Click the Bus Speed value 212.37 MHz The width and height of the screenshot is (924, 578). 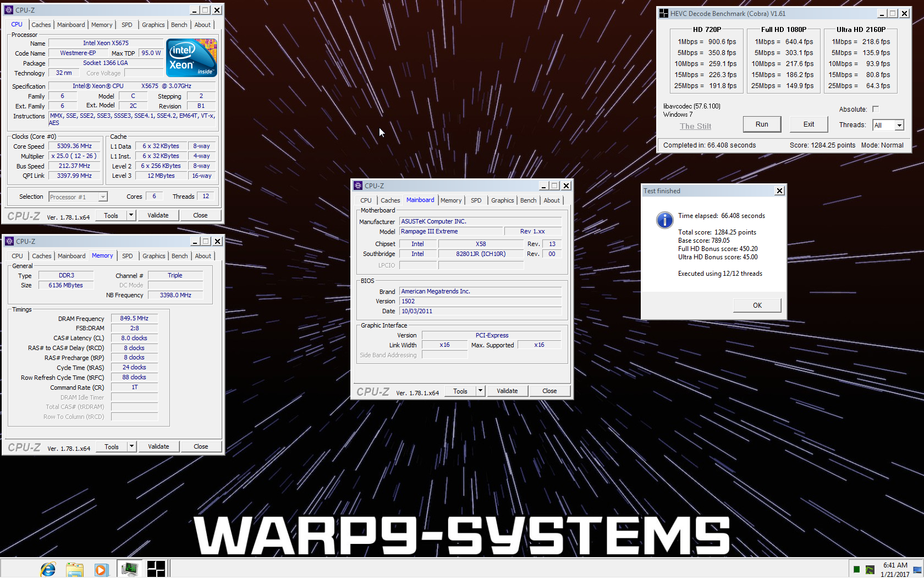[74, 166]
